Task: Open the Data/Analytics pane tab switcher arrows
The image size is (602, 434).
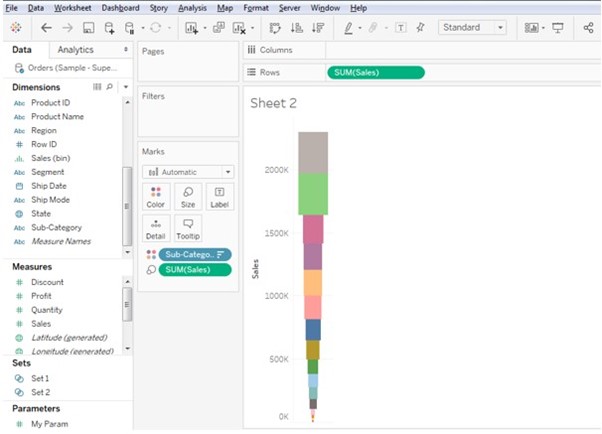Action: 126,50
